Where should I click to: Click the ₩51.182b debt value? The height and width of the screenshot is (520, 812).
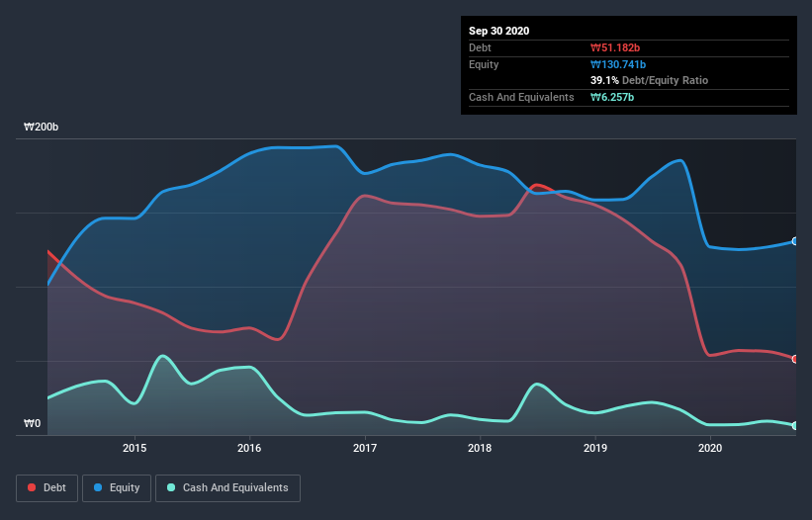click(615, 47)
